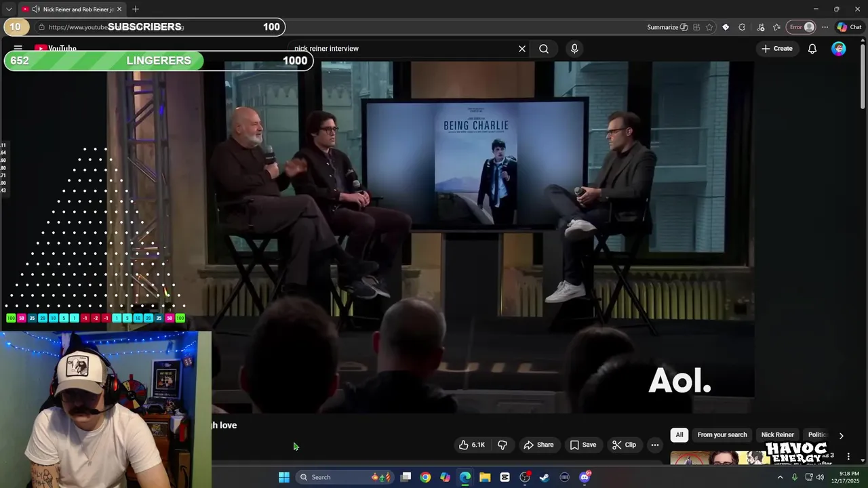
Task: Clear the search query with X
Action: 522,49
